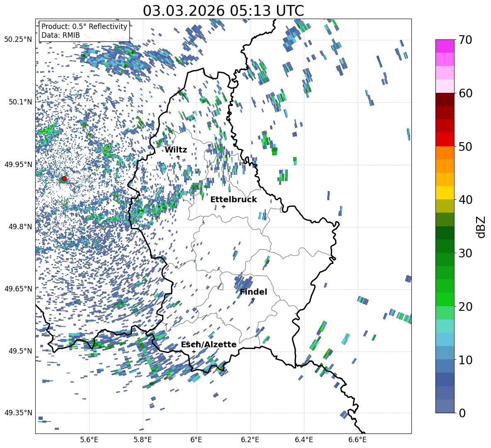Pick the magenta swatch at colorbar top

click(x=445, y=46)
